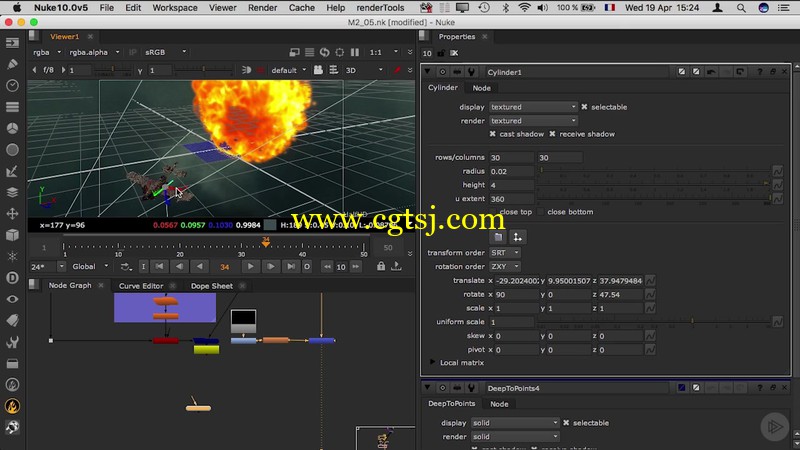Open the Merge nodes layers icon
This screenshot has height=450, width=800.
12,193
